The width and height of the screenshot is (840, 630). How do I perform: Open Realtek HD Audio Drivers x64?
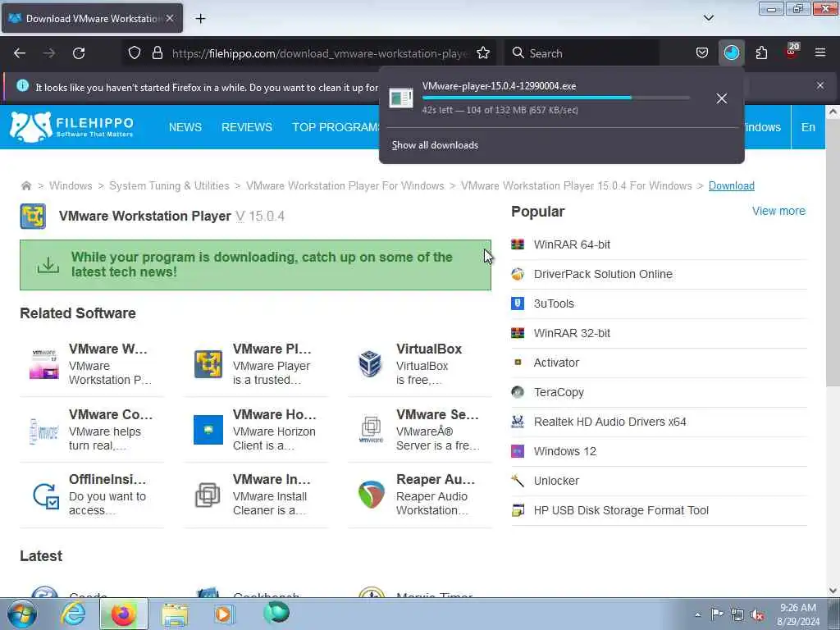pos(609,422)
